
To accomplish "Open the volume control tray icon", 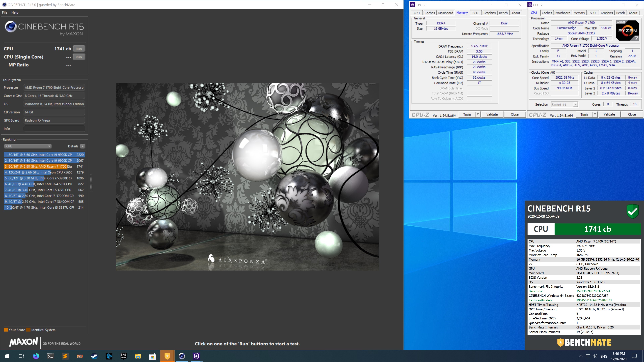I will tap(595, 356).
